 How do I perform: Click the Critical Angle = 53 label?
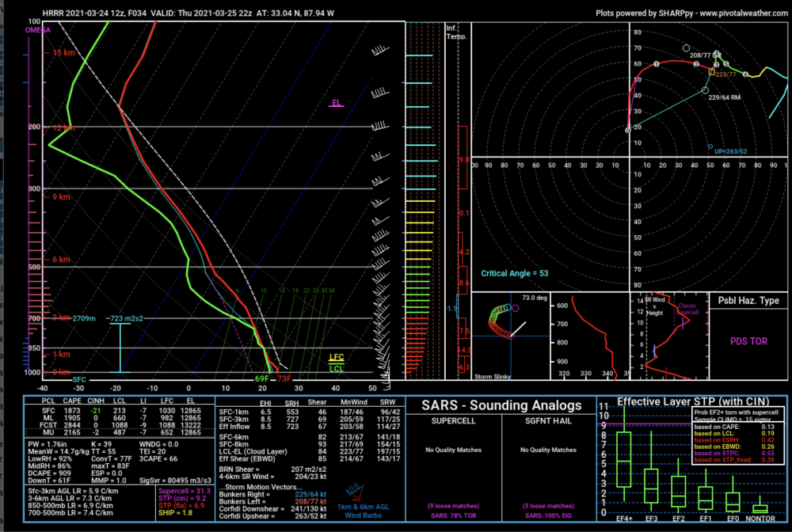click(514, 273)
